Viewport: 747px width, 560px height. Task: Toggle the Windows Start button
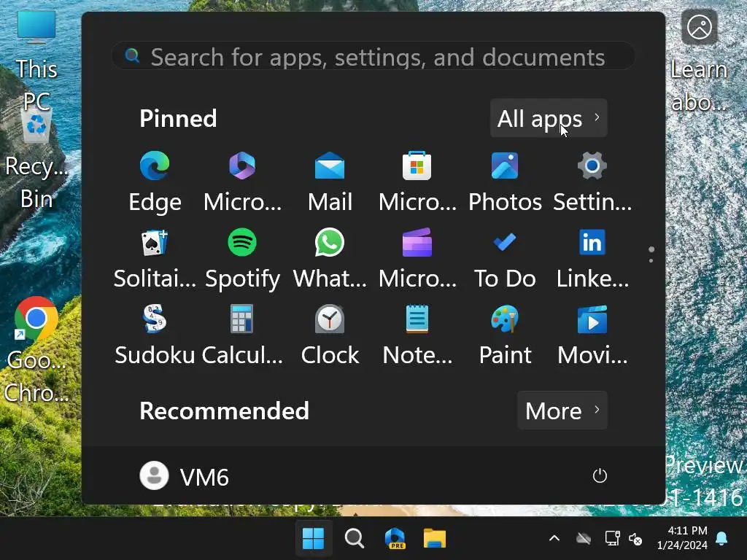(313, 539)
